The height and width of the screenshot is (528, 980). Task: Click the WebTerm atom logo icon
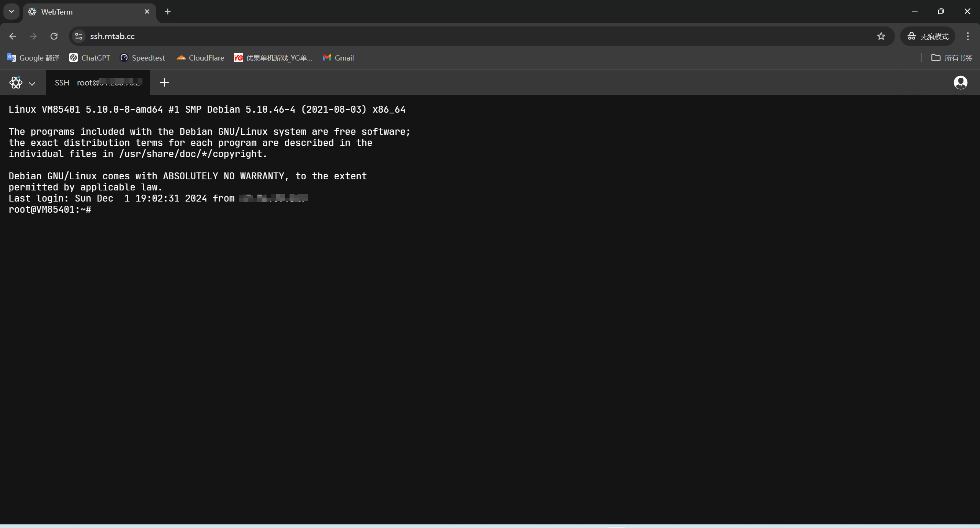pyautogui.click(x=16, y=82)
